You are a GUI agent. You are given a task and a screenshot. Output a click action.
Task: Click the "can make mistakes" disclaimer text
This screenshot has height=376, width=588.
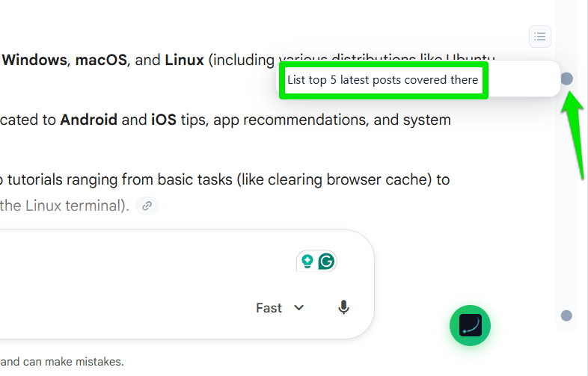[73, 362]
